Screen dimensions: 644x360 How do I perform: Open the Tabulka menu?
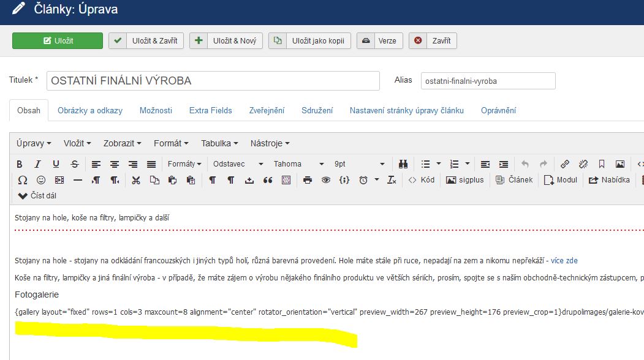click(219, 143)
